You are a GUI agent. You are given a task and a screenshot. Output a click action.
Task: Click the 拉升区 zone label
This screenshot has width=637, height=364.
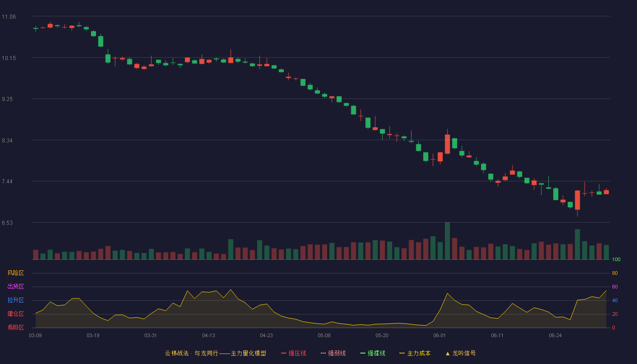pyautogui.click(x=15, y=300)
